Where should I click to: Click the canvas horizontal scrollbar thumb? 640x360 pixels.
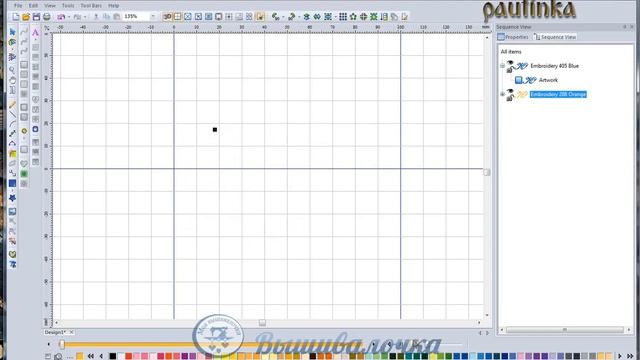tap(262, 323)
